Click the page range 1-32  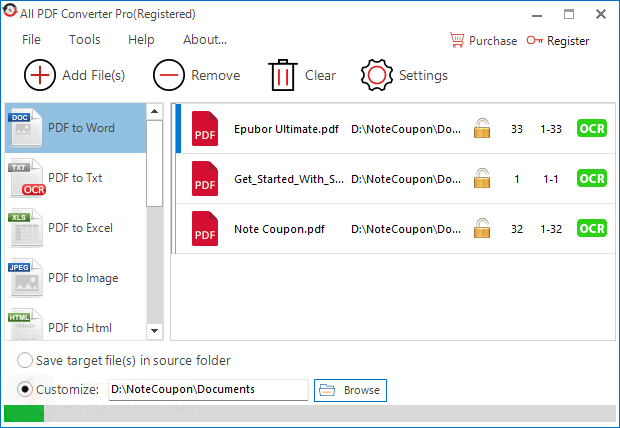pyautogui.click(x=551, y=229)
